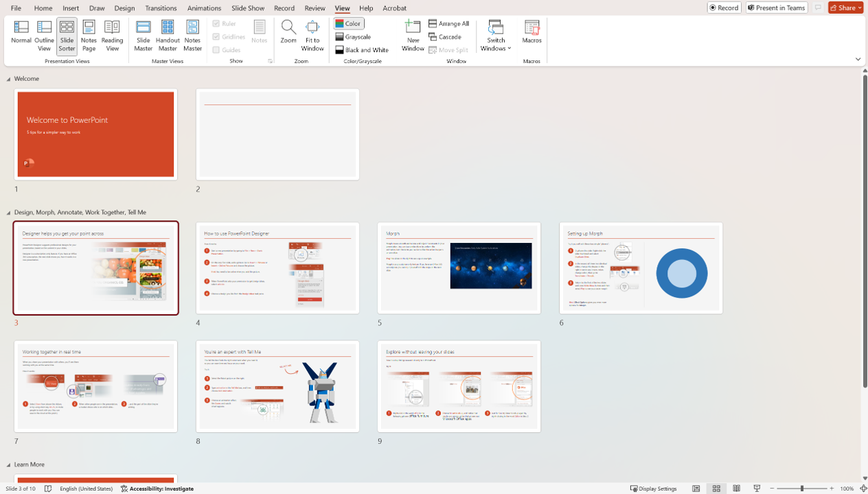Click the Present in Teams button
Image resolution: width=868 pixels, height=494 pixels.
click(x=777, y=8)
